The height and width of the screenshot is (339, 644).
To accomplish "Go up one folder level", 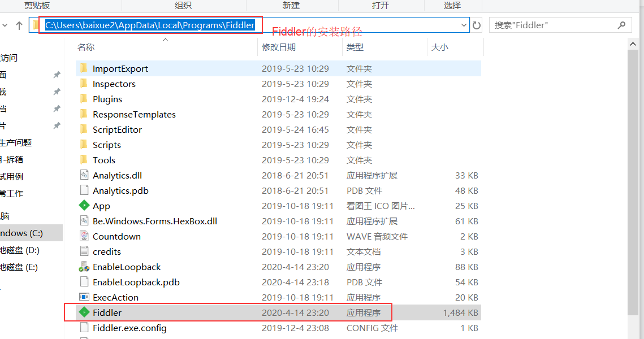I will (19, 25).
